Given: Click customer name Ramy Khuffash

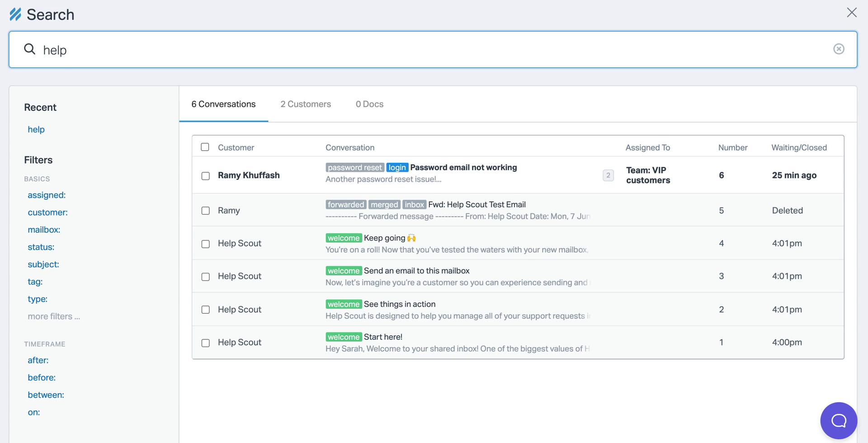Looking at the screenshot, I should point(249,175).
